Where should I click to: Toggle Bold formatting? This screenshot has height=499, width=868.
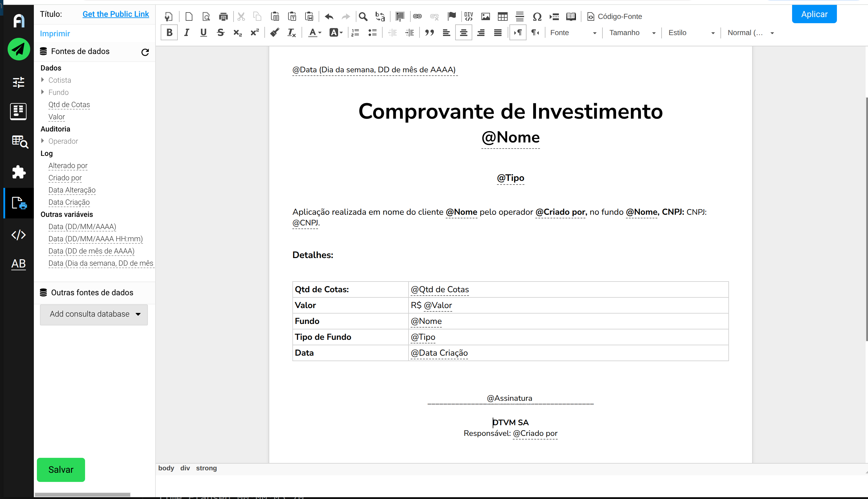click(x=169, y=33)
